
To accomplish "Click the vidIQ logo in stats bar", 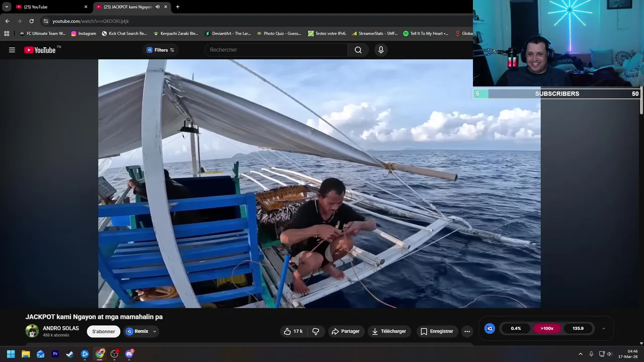I will tap(490, 328).
